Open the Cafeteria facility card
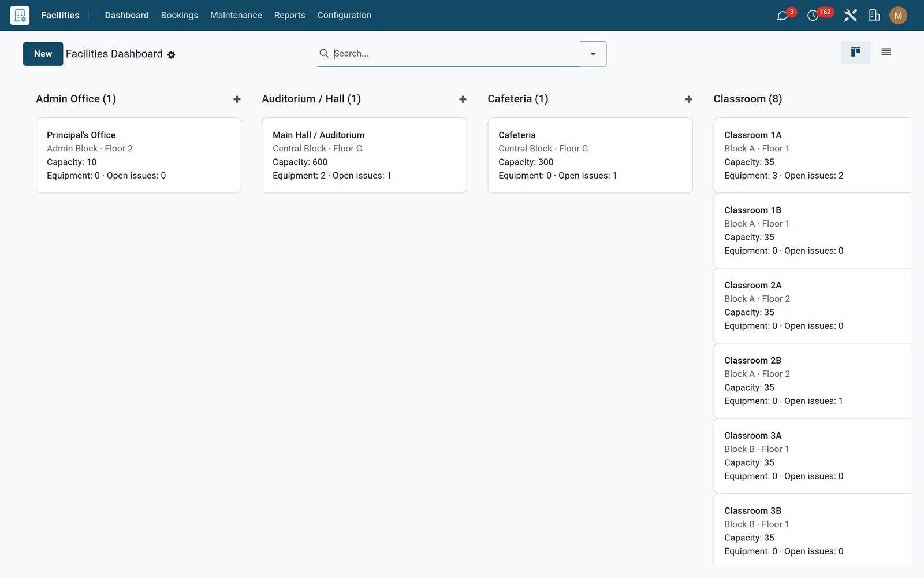Viewport: 924px width, 578px height. 590,155
